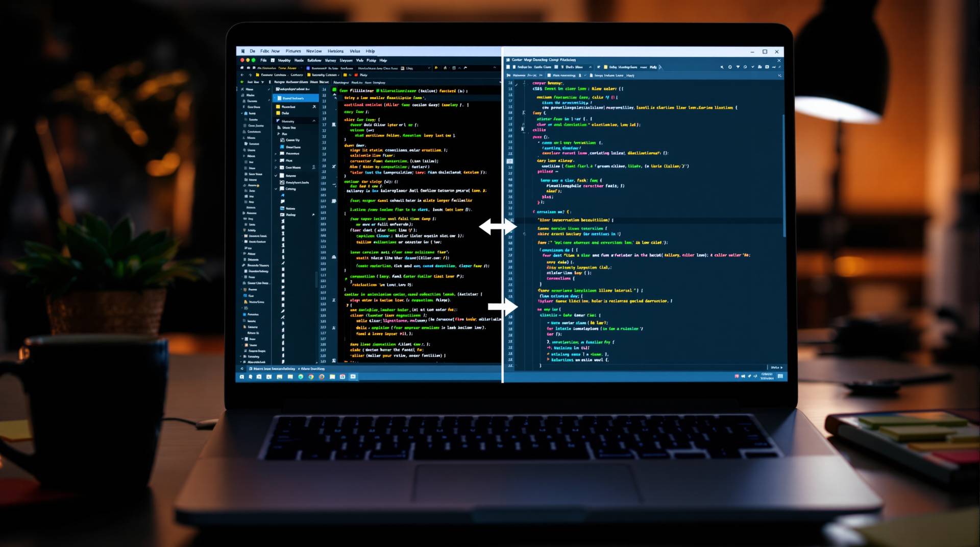980x547 pixels.
Task: Click the home icon in the left toolbar
Action: pos(241,68)
